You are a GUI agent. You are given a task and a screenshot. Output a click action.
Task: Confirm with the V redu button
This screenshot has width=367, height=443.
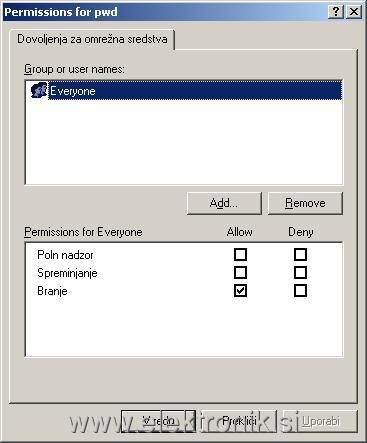coord(158,421)
